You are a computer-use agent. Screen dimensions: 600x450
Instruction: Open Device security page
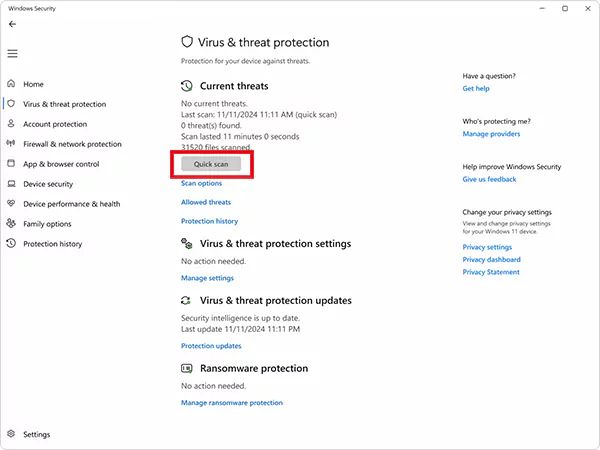click(48, 184)
